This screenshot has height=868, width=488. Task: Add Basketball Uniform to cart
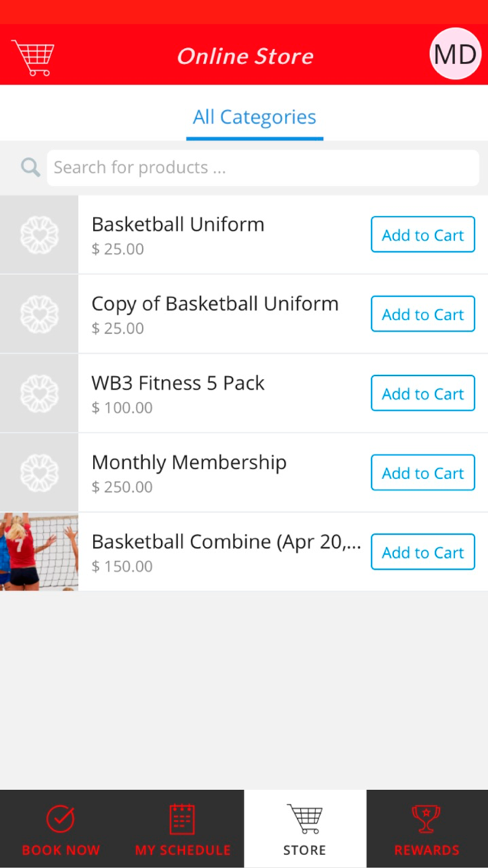pyautogui.click(x=423, y=235)
